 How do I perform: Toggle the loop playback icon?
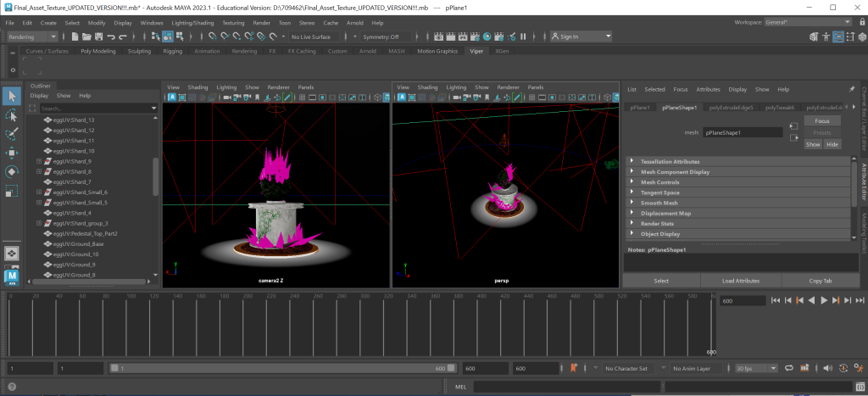pyautogui.click(x=790, y=369)
